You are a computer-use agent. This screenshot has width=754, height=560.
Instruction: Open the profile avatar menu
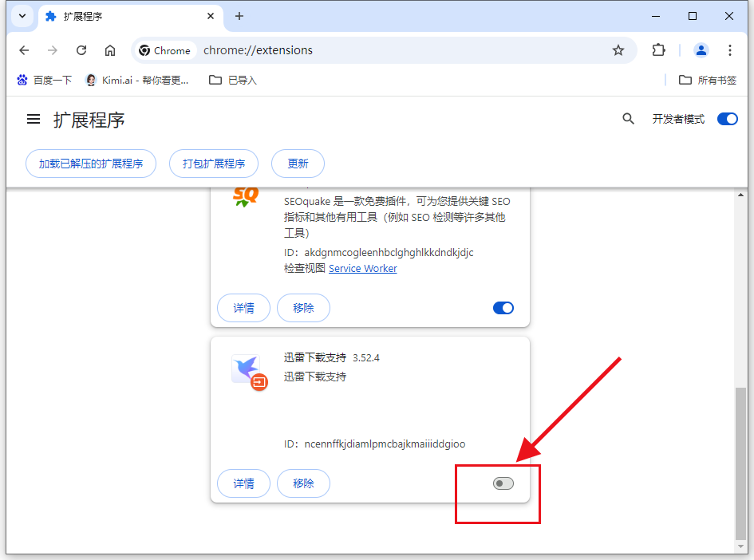tap(701, 50)
